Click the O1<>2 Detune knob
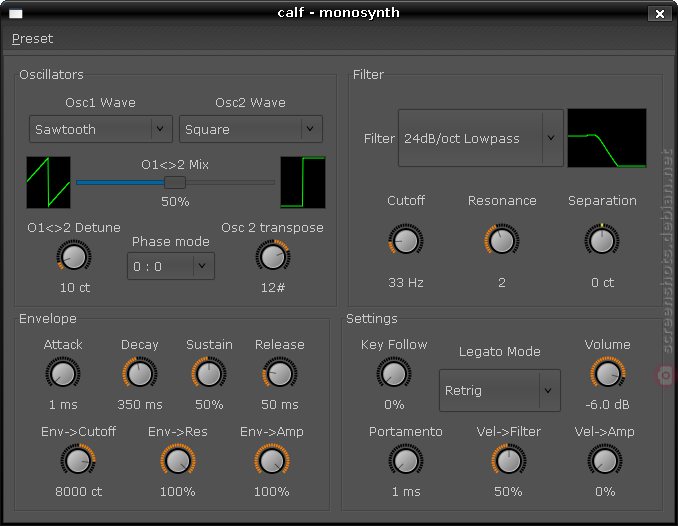 coord(74,257)
